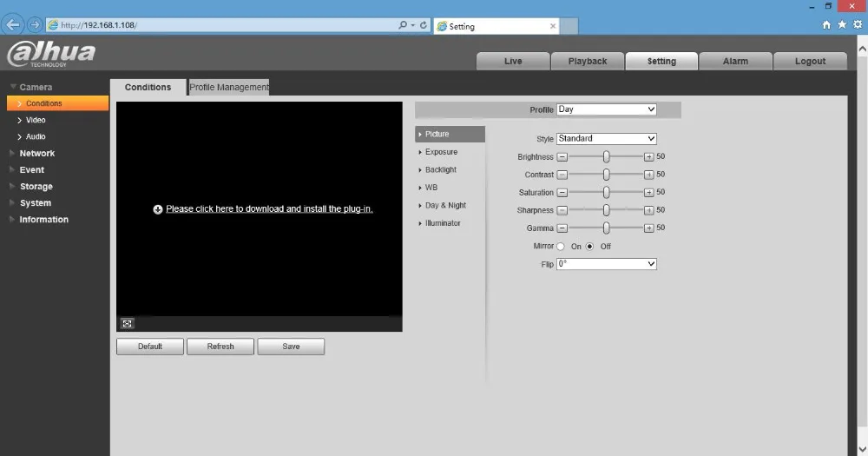
Task: Switch to the Alarm tab
Action: 735,61
